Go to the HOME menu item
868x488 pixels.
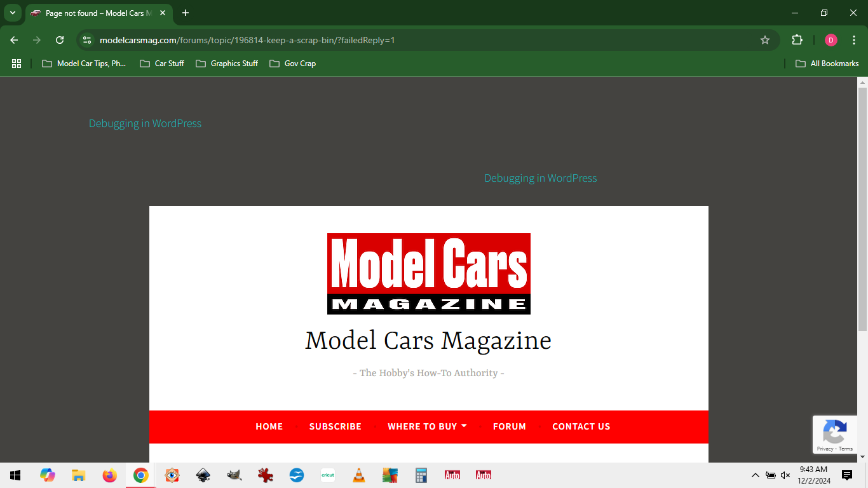tap(269, 426)
